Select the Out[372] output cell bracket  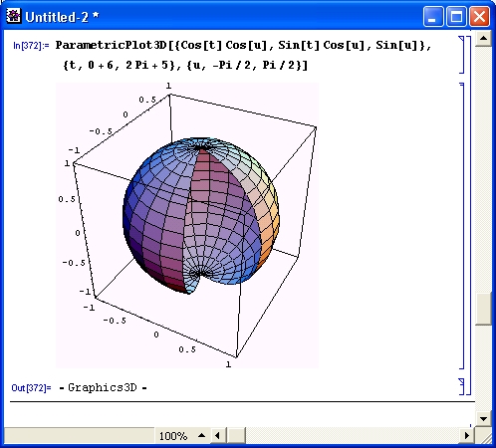point(462,386)
